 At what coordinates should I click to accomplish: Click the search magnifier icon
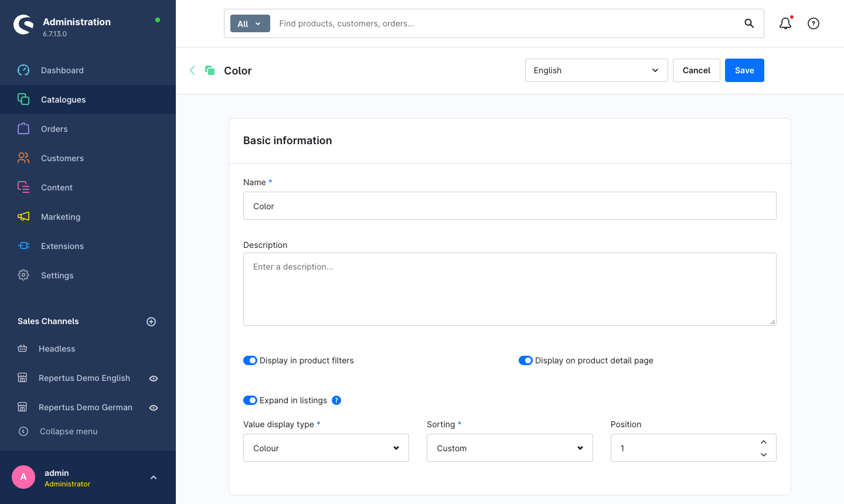click(749, 23)
